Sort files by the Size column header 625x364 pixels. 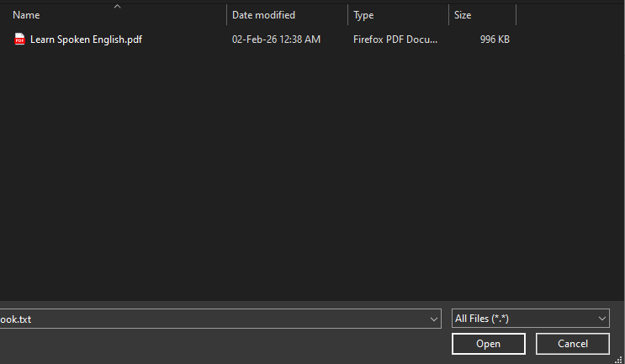[463, 15]
